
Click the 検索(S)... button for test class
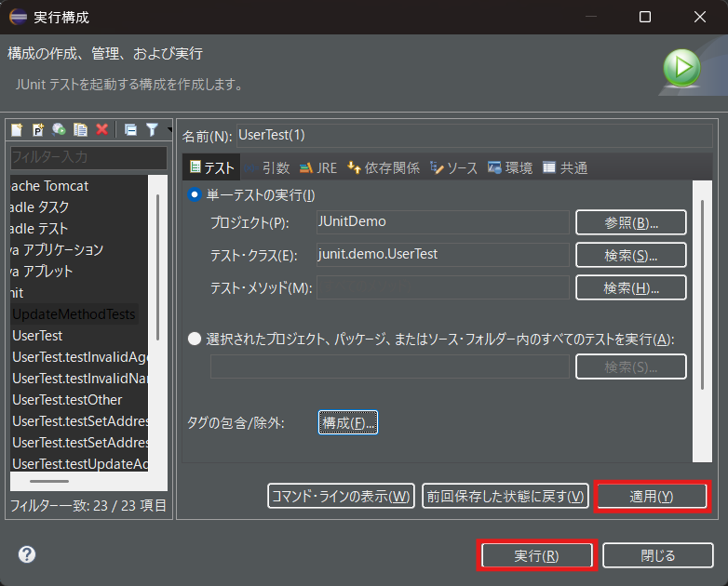[x=631, y=255]
